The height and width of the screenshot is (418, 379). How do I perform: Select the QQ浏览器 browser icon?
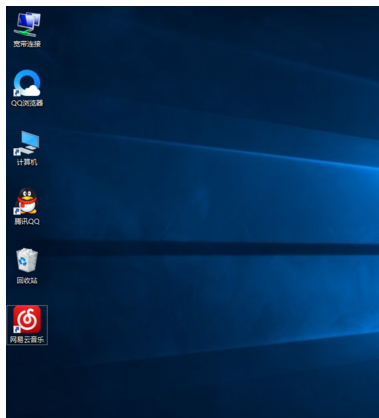[x=27, y=83]
